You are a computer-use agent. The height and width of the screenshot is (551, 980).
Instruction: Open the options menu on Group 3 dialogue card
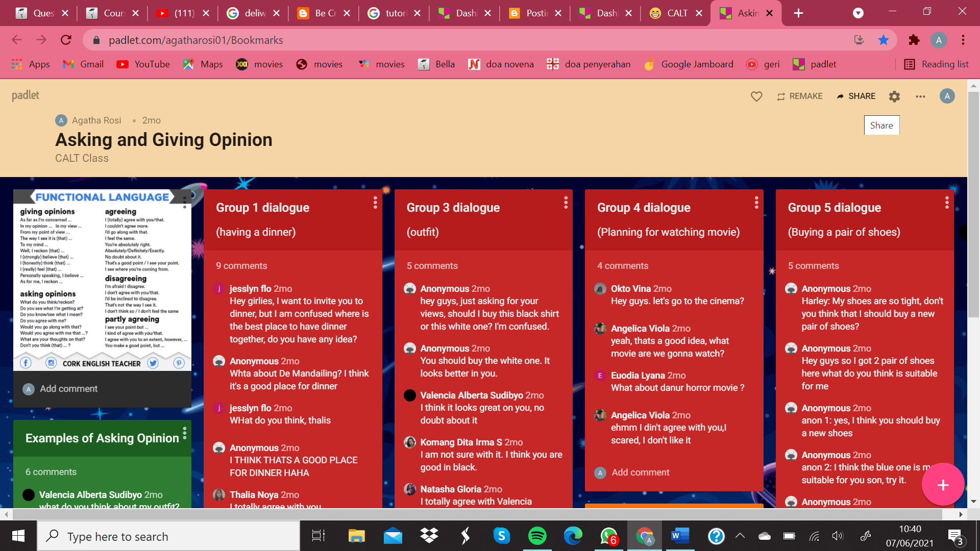click(566, 202)
